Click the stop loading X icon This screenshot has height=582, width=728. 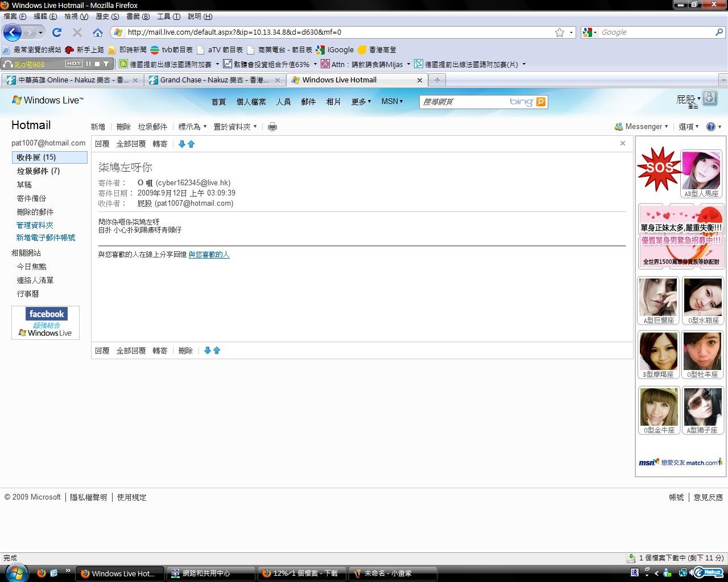coord(77,32)
